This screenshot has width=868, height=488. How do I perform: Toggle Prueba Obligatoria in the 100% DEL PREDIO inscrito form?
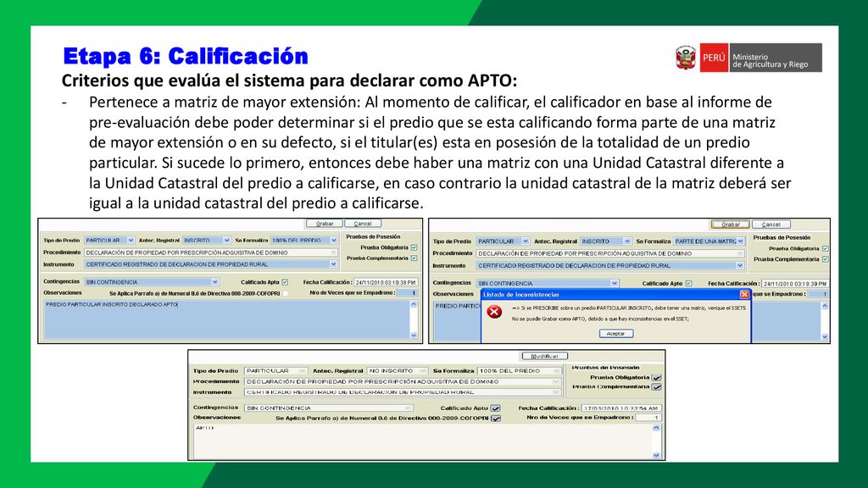coord(414,248)
